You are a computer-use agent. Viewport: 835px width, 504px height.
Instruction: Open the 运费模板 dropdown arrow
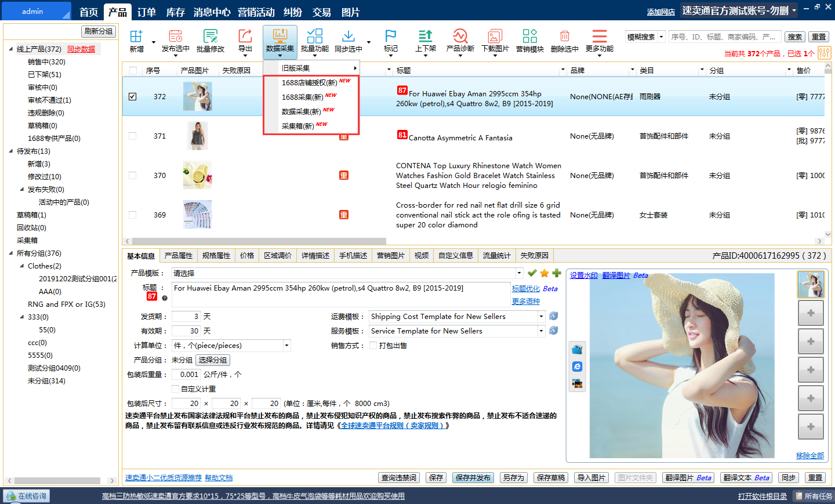point(541,316)
